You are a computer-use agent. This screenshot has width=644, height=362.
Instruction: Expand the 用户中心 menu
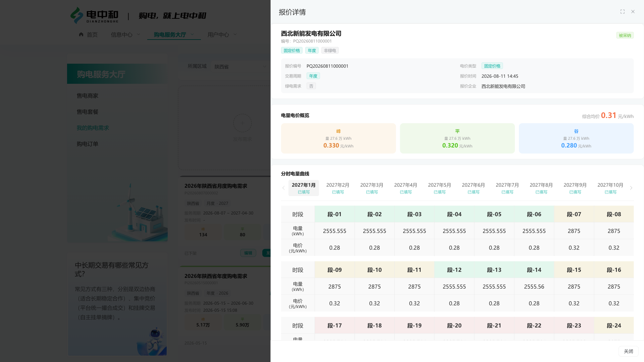click(222, 35)
